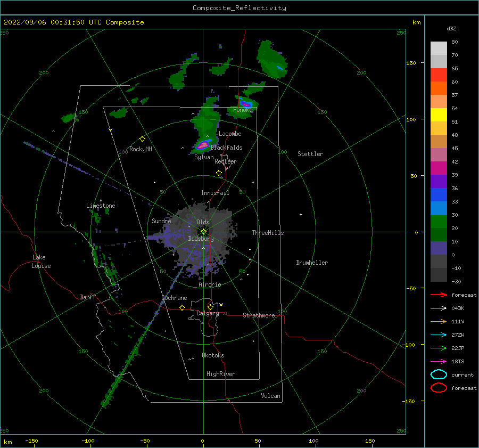Click the dBZ legend heading
Image resolution: width=479 pixels, height=448 pixels.
point(451,29)
